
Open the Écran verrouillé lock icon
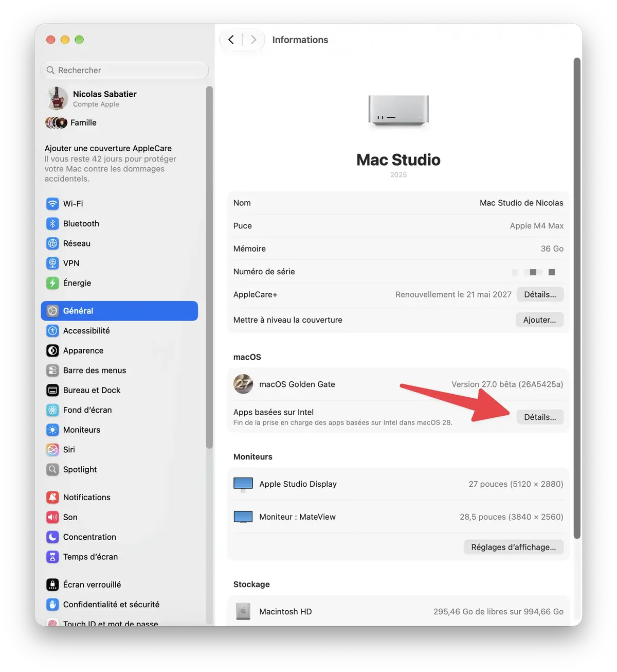pyautogui.click(x=52, y=585)
